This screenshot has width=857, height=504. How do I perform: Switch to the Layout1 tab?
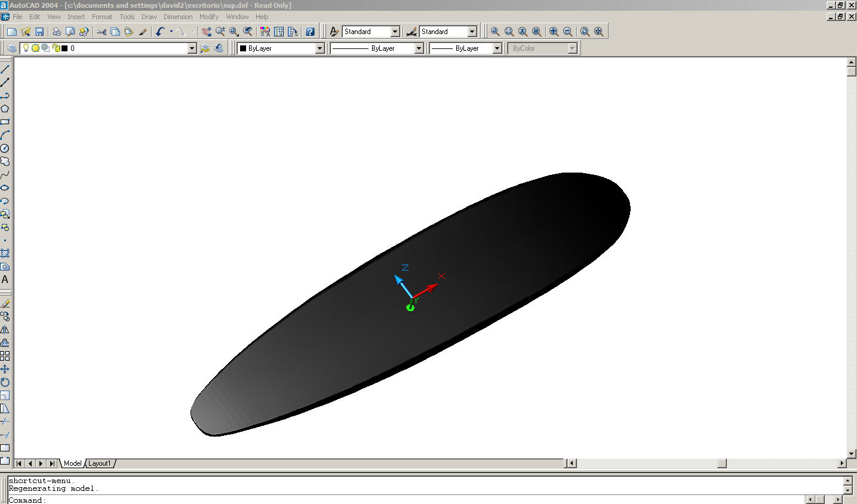tap(100, 463)
